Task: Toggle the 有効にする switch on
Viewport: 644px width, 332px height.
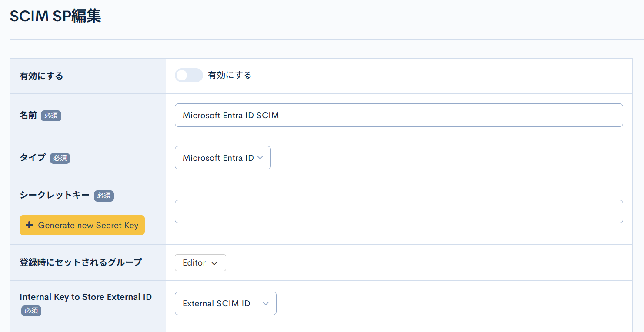Action: coord(189,75)
